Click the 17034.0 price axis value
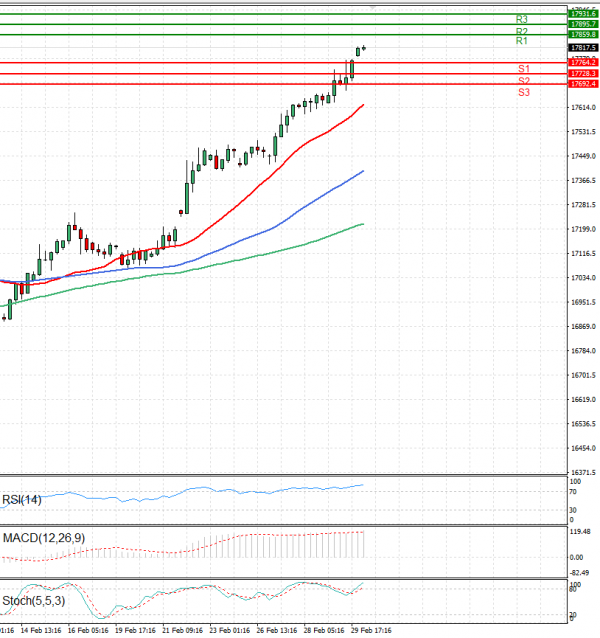The height and width of the screenshot is (638, 600). 583,277
